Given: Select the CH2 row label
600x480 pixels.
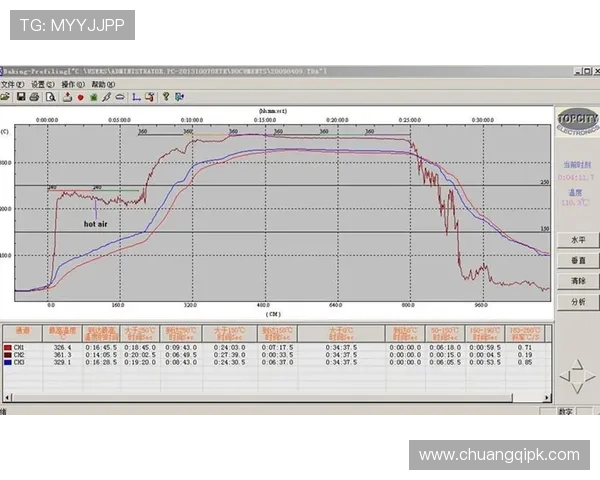Looking at the screenshot, I should (x=19, y=355).
